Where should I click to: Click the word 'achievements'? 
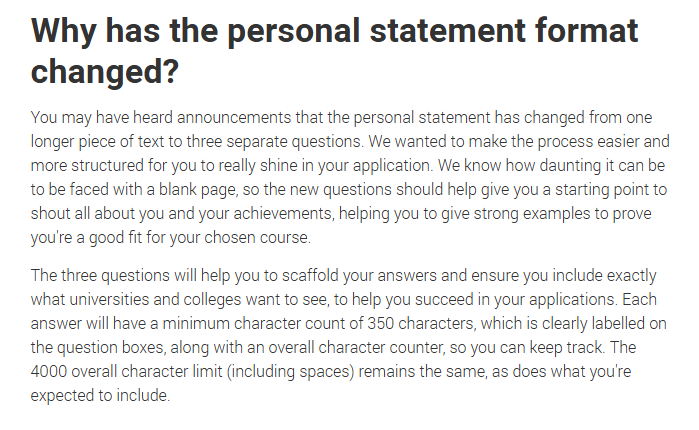pyautogui.click(x=283, y=213)
